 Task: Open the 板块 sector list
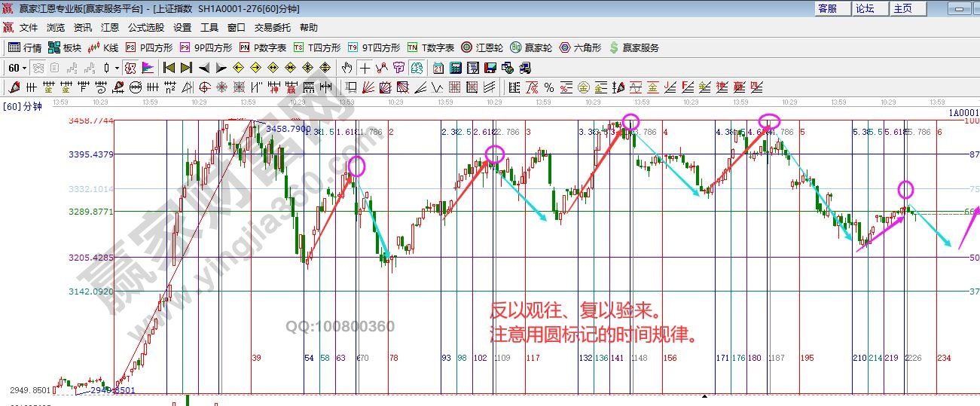pyautogui.click(x=64, y=47)
